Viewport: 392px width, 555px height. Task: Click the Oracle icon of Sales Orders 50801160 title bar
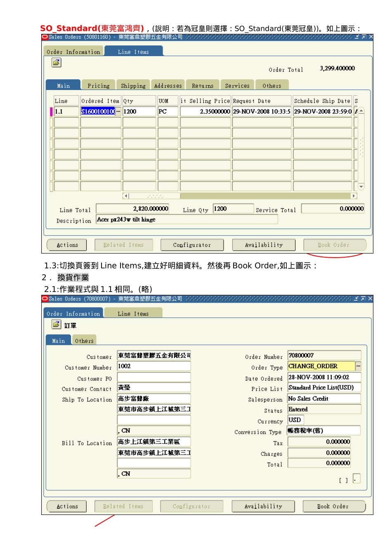(45, 37)
